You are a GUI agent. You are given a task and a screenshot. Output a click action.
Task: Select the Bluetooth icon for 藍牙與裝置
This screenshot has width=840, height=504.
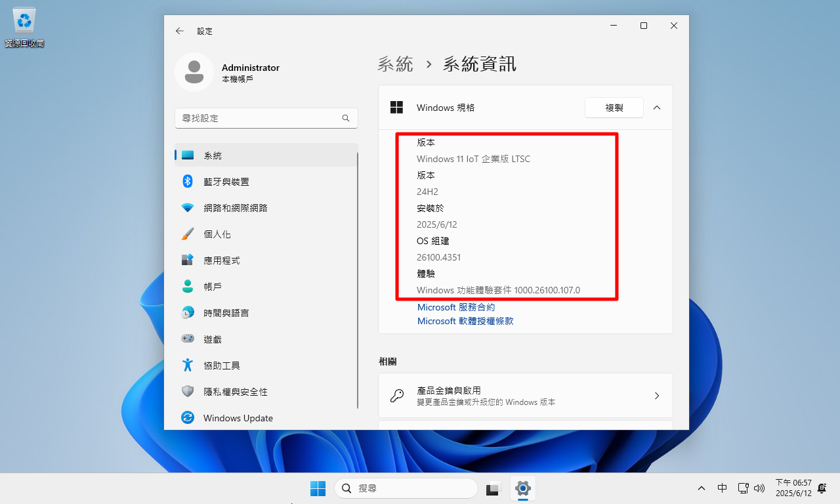[x=188, y=182]
